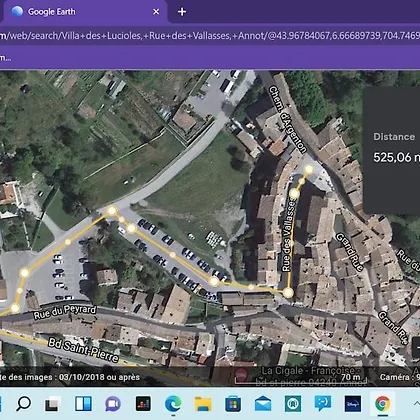The width and height of the screenshot is (420, 420).
Task: Click the upper Grand Rue street label
Action: click(349, 252)
